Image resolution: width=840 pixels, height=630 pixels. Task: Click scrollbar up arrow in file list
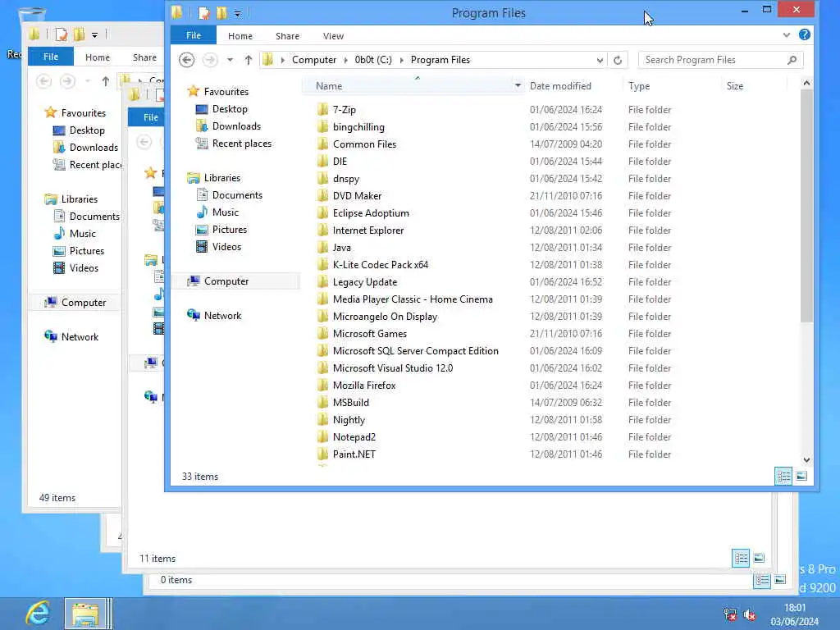pos(806,83)
